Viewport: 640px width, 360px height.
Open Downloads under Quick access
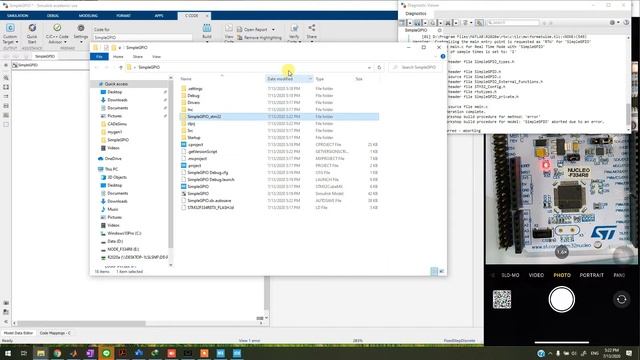click(117, 100)
